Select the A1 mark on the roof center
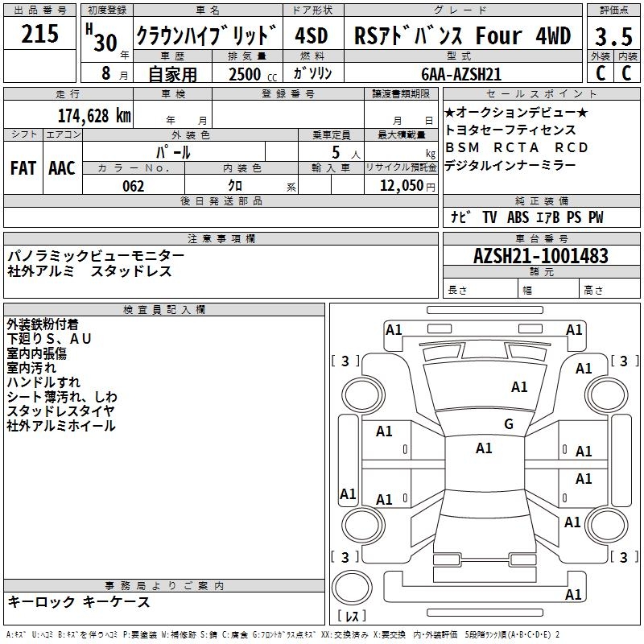 [x=484, y=448]
